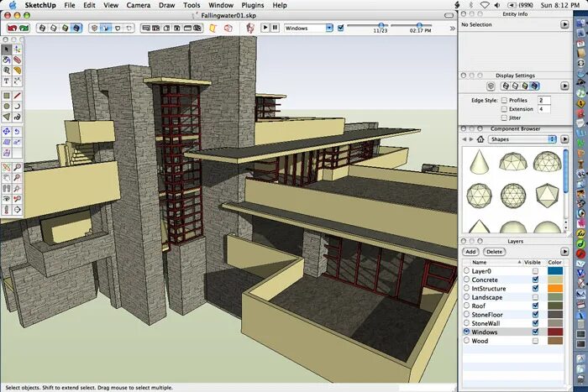Image resolution: width=588 pixels, height=392 pixels.
Task: Open the Spotlight-area volume icon in menu bar
Action: tap(497, 5)
